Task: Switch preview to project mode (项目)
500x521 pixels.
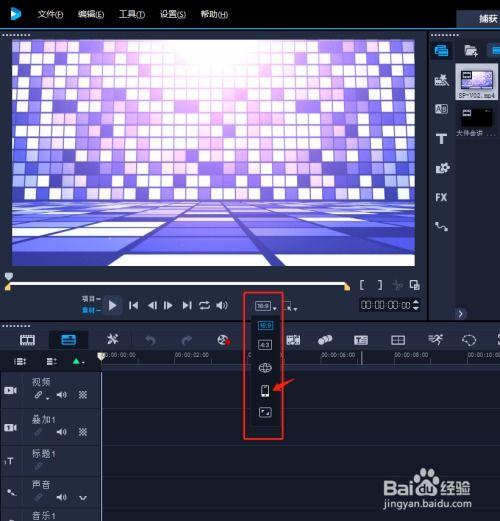Action: pyautogui.click(x=91, y=299)
